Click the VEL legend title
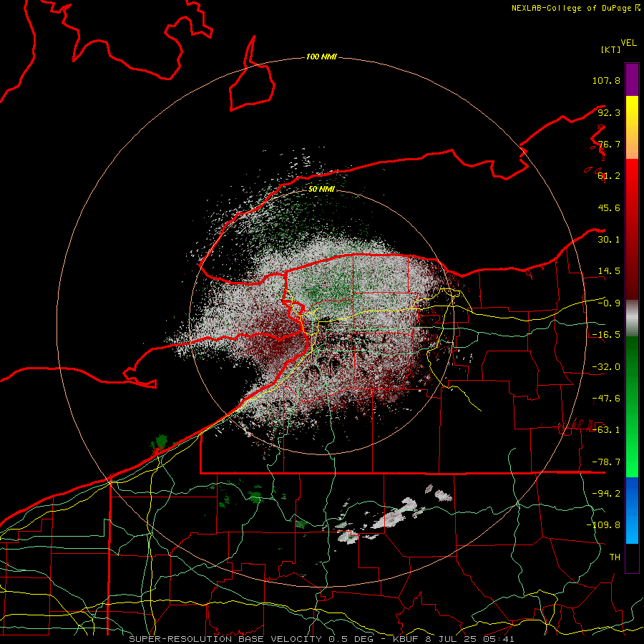Screen dimensions: 644x644 (628, 43)
